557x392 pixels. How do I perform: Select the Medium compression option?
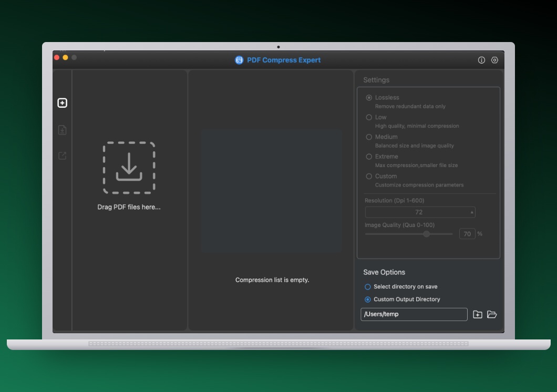pyautogui.click(x=369, y=137)
